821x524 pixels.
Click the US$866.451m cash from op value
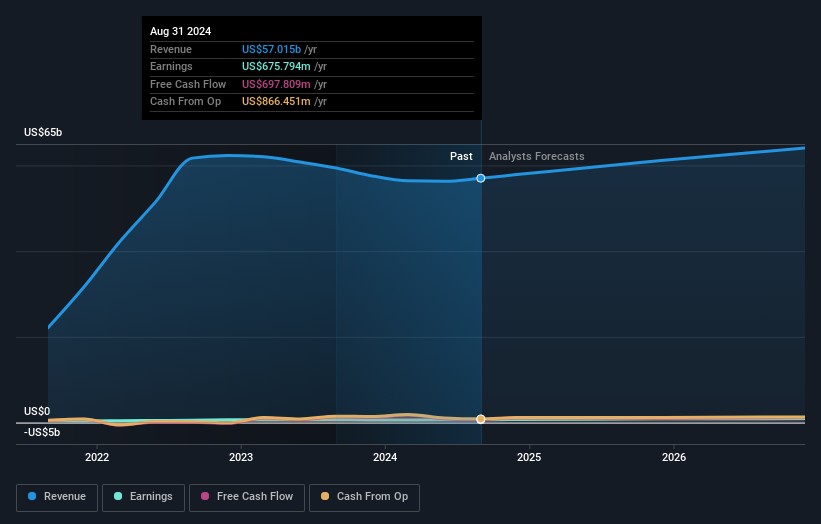276,102
